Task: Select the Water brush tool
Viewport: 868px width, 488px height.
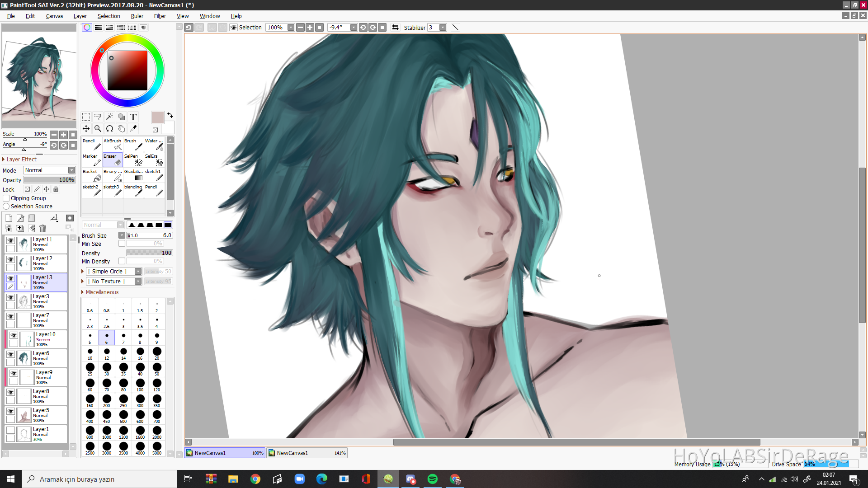Action: (154, 144)
